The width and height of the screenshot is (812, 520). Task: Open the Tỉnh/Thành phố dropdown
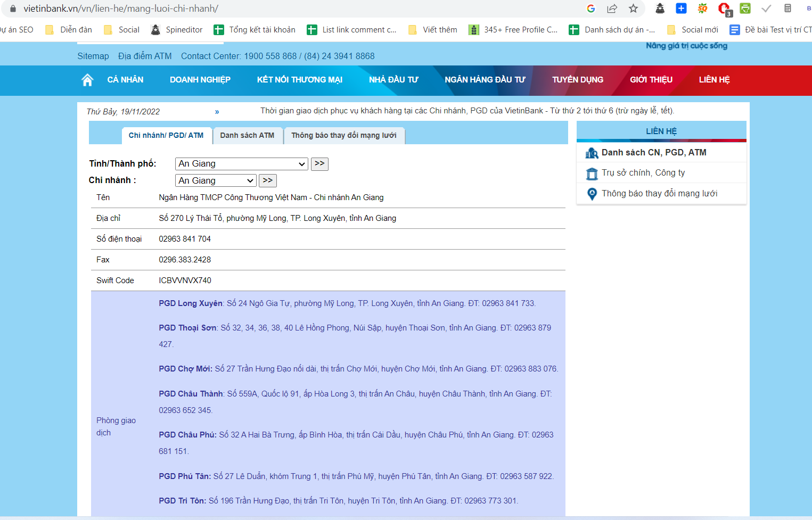[242, 164]
